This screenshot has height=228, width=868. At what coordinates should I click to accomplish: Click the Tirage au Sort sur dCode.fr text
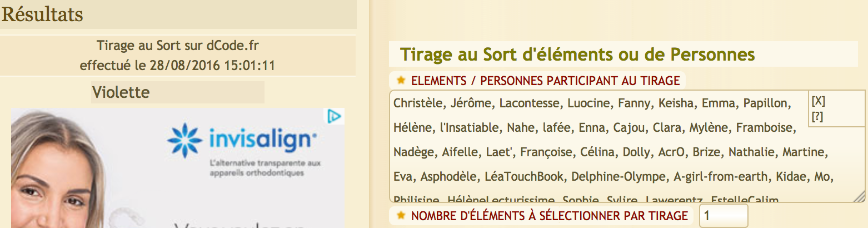click(x=178, y=46)
